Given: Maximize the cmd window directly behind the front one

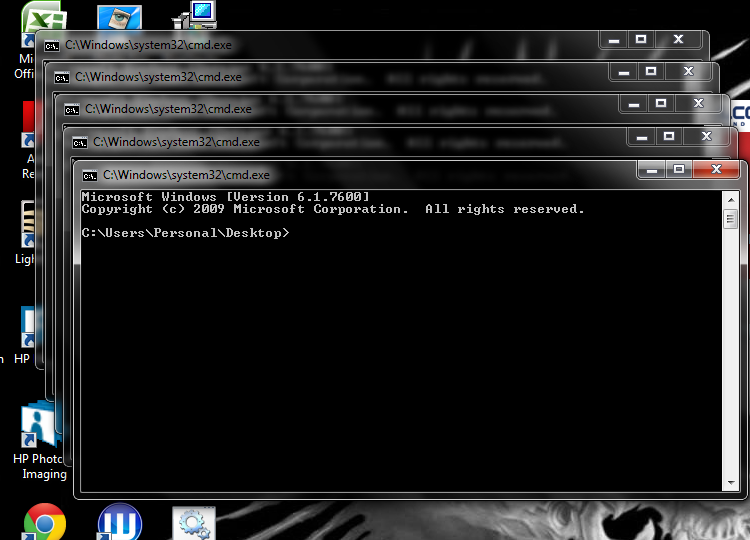Looking at the screenshot, I should 669,136.
